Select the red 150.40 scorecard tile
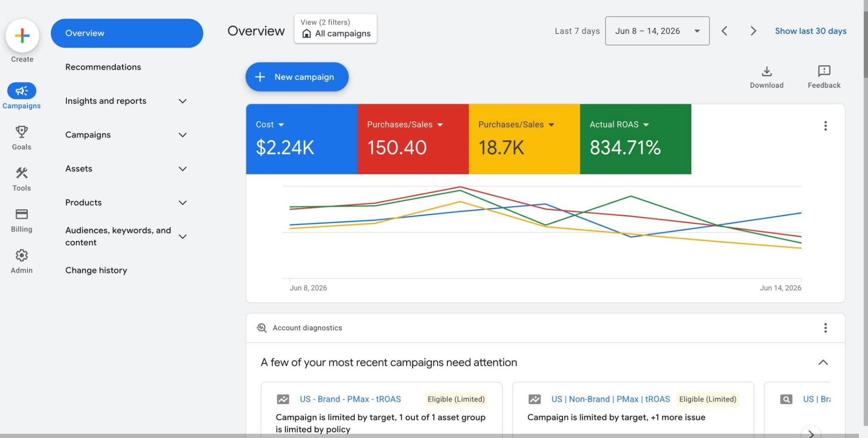 [413, 139]
